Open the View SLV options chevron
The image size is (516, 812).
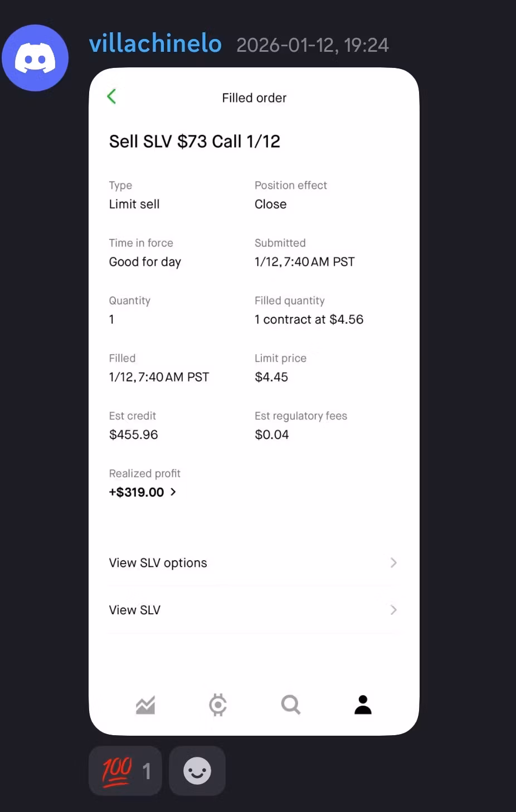pos(393,562)
